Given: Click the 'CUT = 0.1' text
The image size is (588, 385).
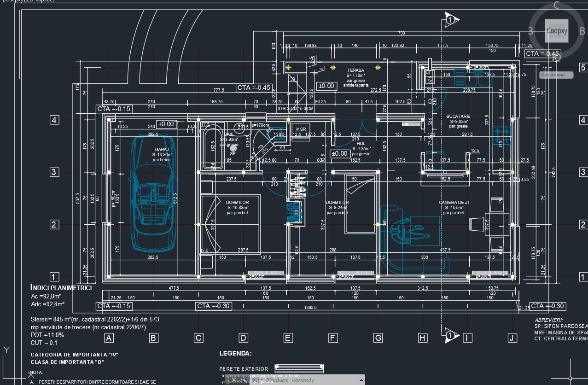Looking at the screenshot, I should 44,343.
